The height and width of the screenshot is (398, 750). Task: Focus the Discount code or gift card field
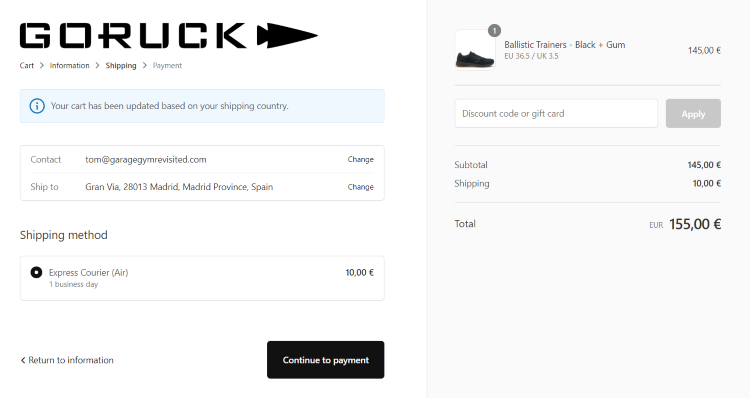pos(556,113)
